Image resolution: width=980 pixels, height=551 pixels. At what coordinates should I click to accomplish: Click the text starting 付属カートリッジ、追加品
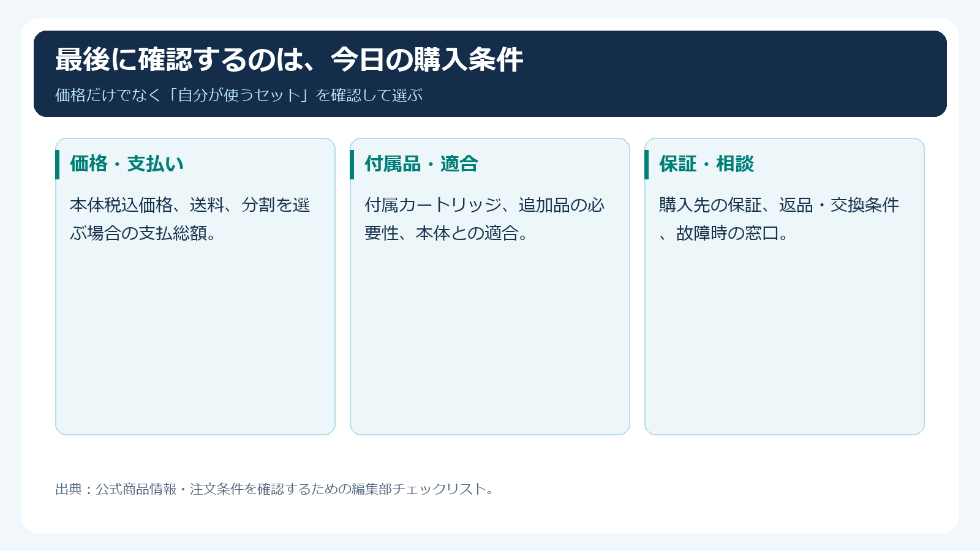click(484, 219)
